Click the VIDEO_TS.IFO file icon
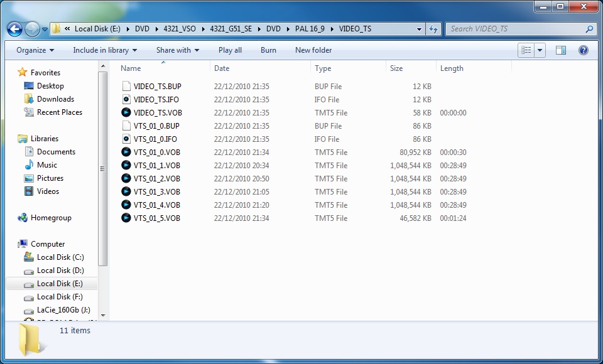Screen dimensions: 603x364 pyautogui.click(x=126, y=99)
